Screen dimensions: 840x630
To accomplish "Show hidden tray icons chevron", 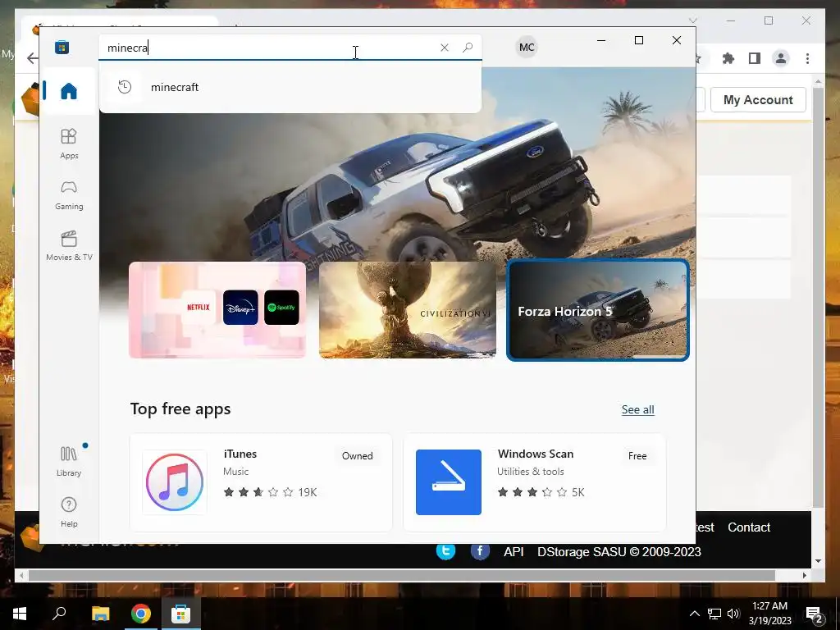I will [694, 614].
